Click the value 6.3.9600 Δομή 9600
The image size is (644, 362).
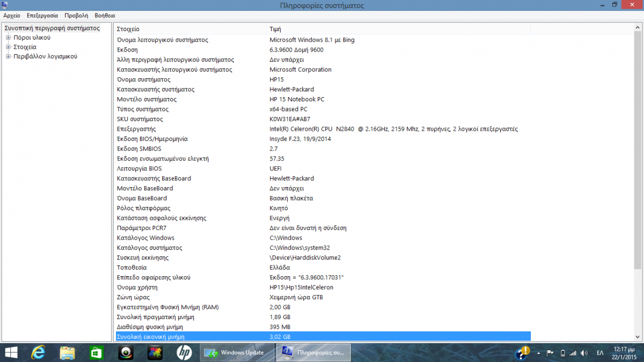(296, 50)
